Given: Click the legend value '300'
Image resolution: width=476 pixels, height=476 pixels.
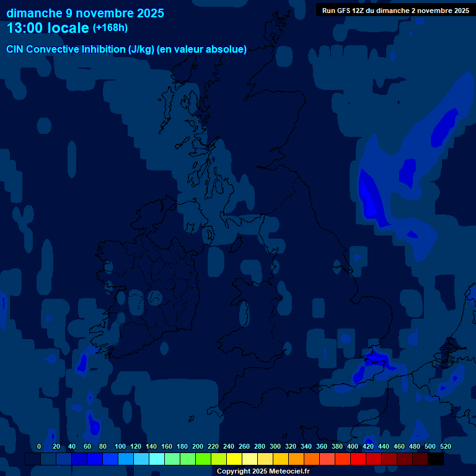Looking at the screenshot, I should [x=275, y=446].
